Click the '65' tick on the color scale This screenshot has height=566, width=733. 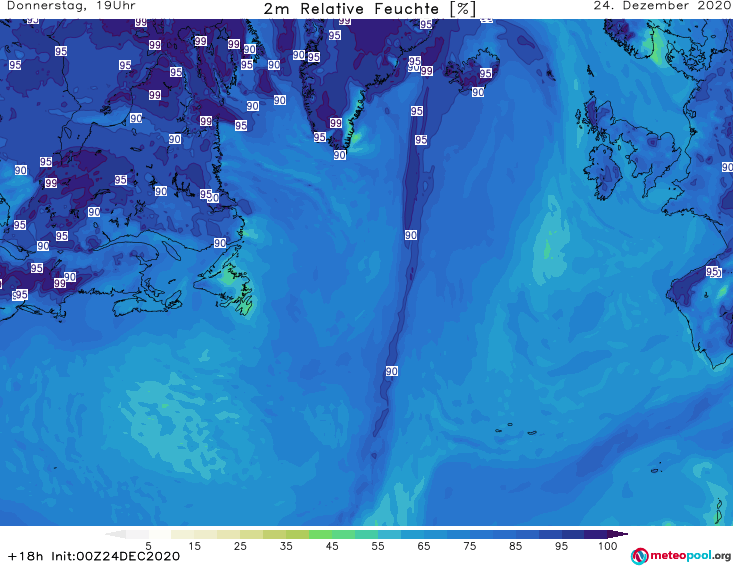pyautogui.click(x=424, y=546)
